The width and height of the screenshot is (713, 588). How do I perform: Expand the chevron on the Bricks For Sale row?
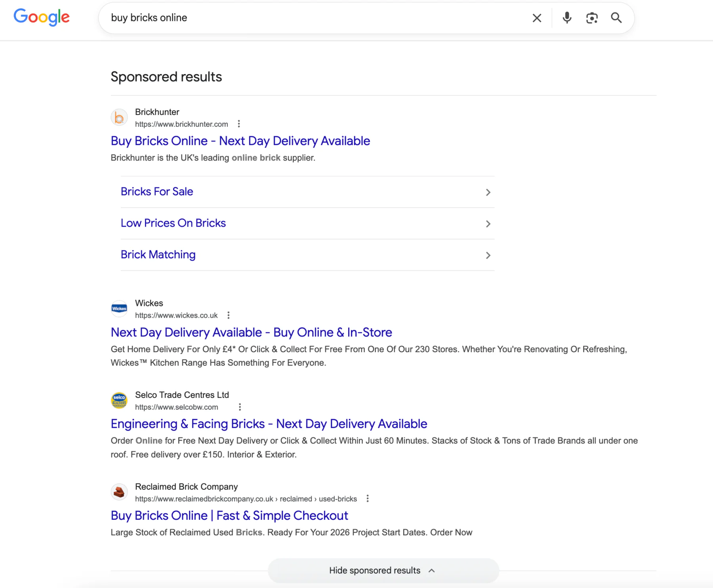pyautogui.click(x=488, y=192)
